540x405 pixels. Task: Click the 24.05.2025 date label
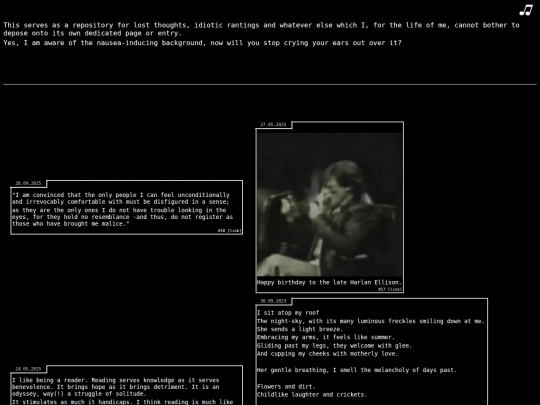coord(28,369)
